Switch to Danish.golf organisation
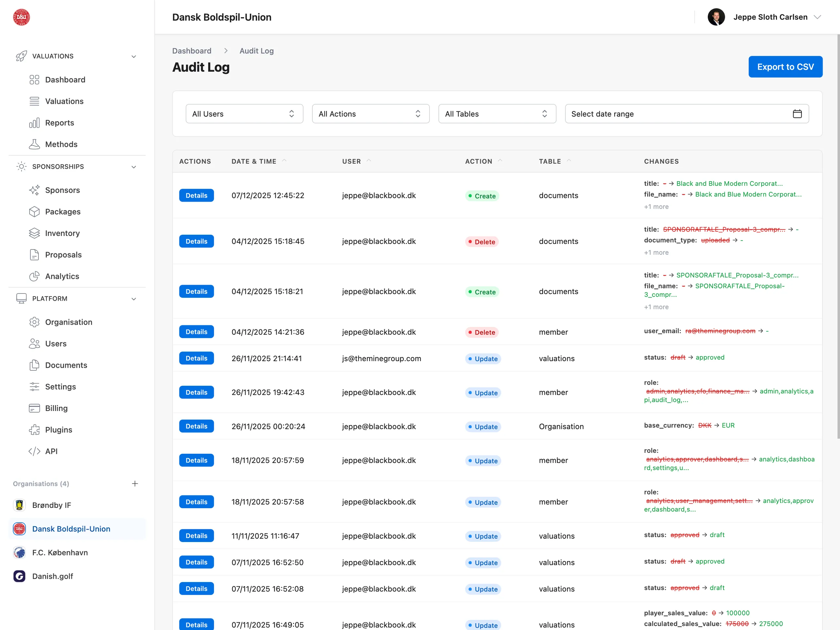The width and height of the screenshot is (840, 630). point(52,576)
